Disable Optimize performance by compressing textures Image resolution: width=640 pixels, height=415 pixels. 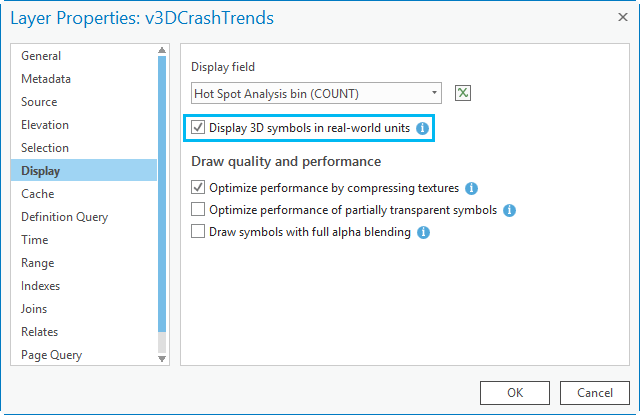[x=198, y=187]
